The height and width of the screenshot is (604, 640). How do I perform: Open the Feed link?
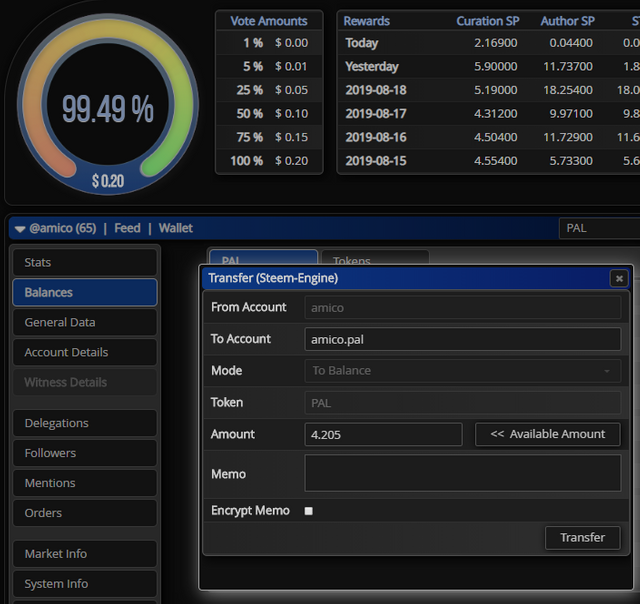tap(127, 228)
